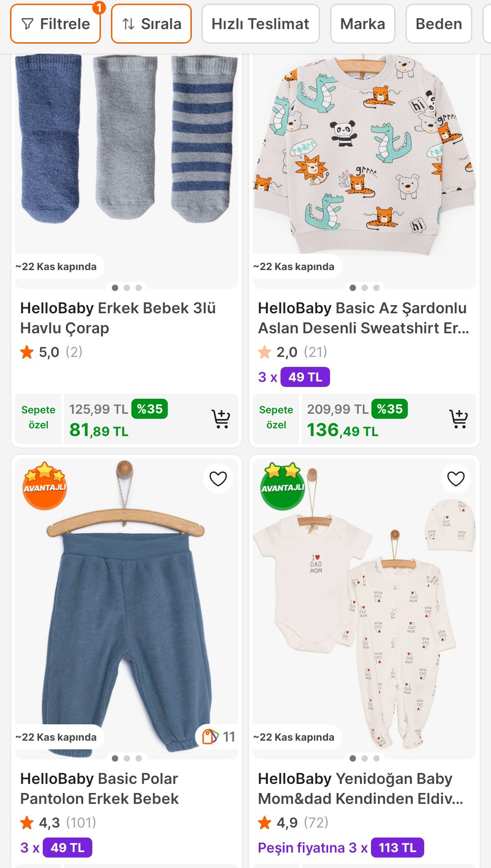Add the lion sweatshirt to cart

click(x=458, y=419)
